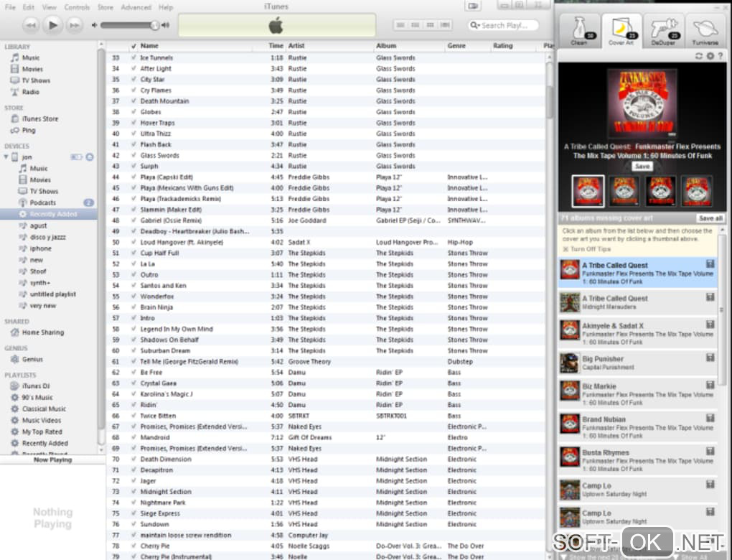This screenshot has height=560, width=732.
Task: Uncheck the Brain Ninja track checkbox
Action: click(134, 307)
